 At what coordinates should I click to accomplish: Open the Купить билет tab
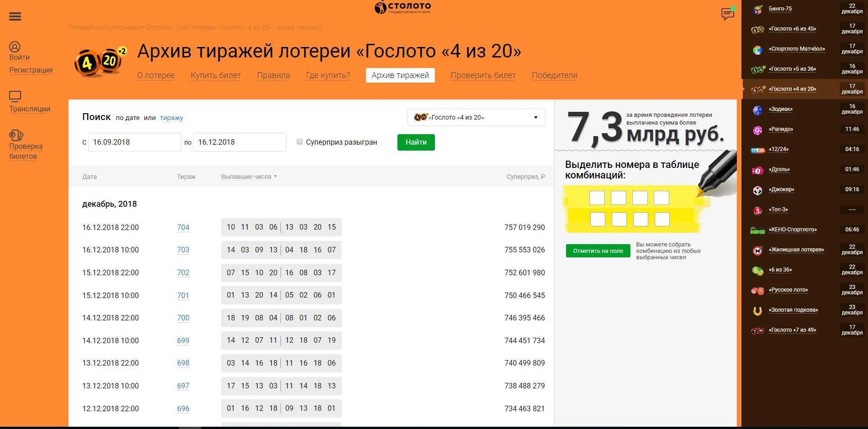pyautogui.click(x=216, y=75)
